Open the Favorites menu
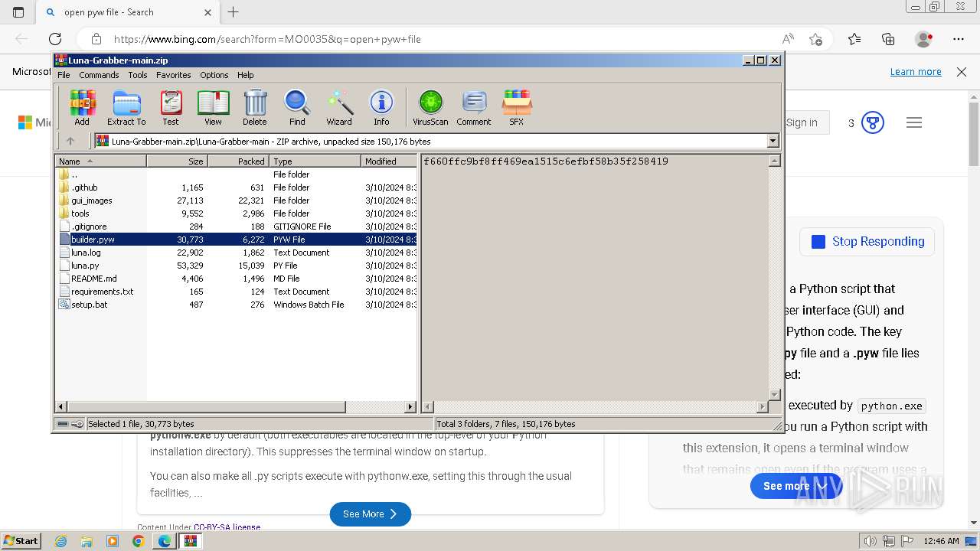This screenshot has height=551, width=980. coord(174,75)
